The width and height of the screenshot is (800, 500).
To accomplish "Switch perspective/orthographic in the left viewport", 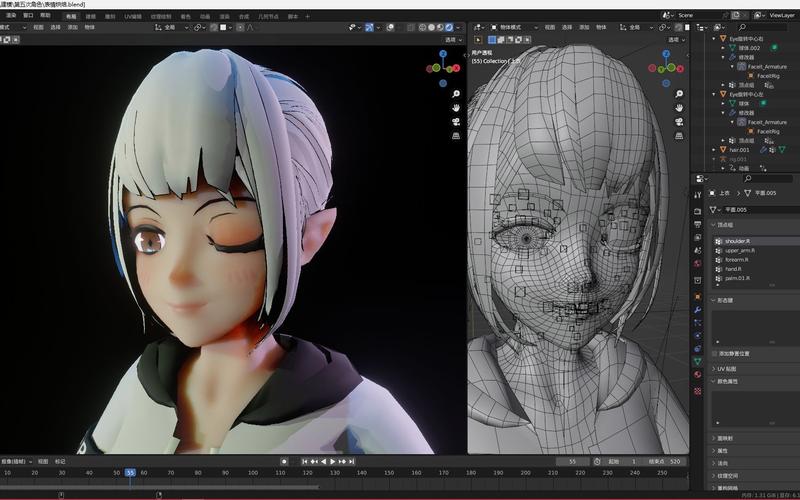I will tap(456, 136).
